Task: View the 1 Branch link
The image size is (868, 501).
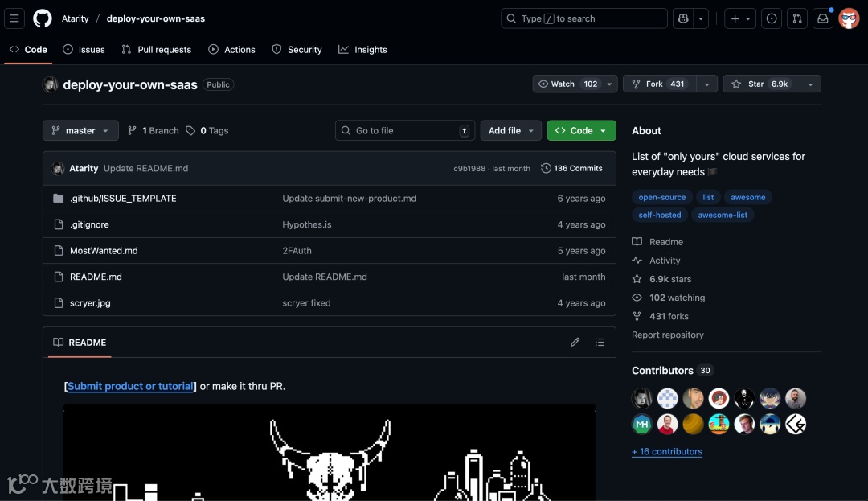Action: (154, 130)
